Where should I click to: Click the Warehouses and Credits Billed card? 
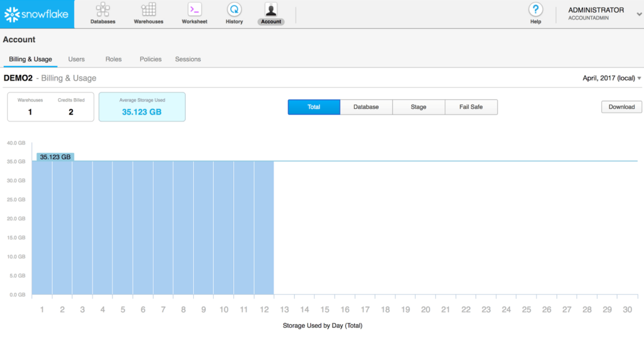[50, 107]
